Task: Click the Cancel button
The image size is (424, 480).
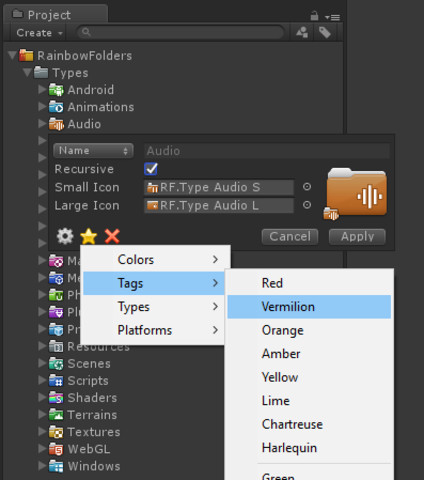Action: pyautogui.click(x=290, y=237)
